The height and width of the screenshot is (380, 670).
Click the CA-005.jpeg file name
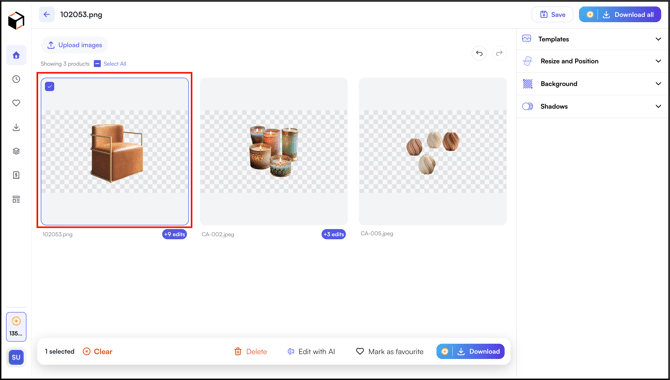[377, 233]
